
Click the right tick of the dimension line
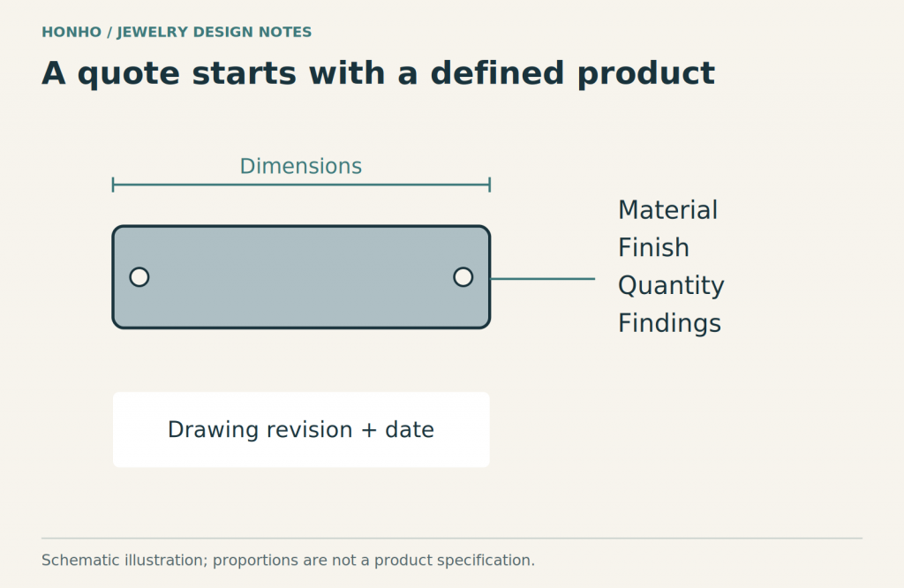click(x=489, y=185)
